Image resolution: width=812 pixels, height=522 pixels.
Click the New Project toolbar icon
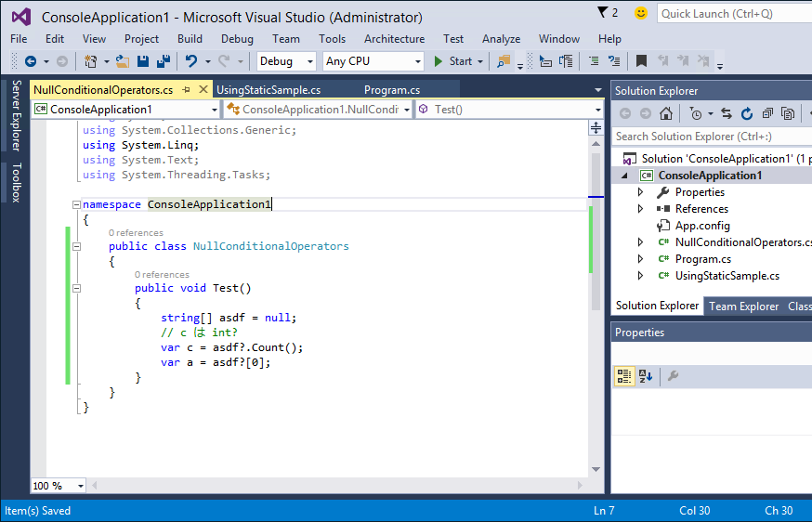(91, 61)
